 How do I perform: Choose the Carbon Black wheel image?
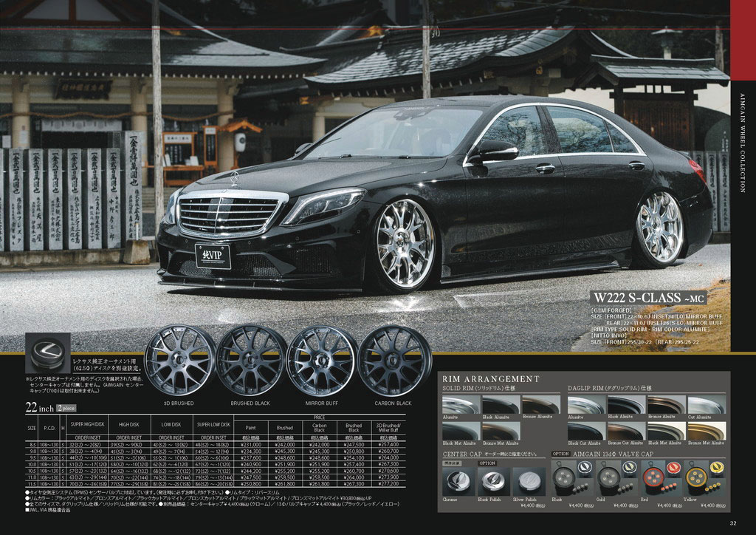tap(394, 361)
